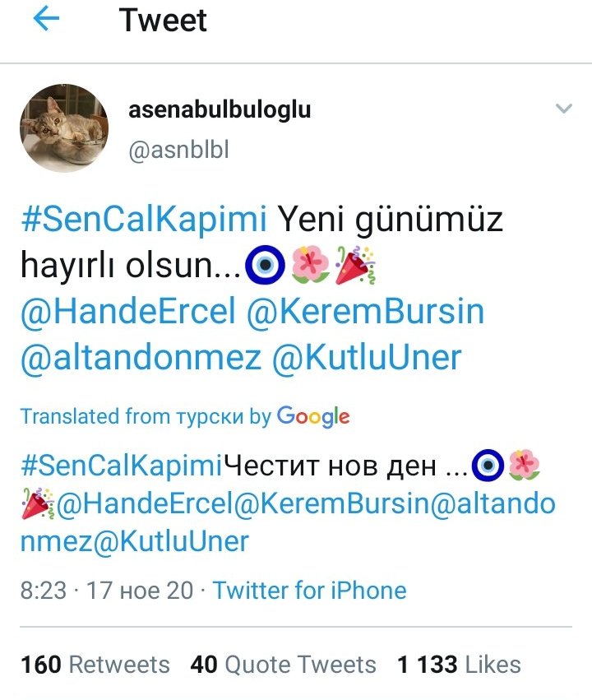View the 160 Retweets list
This screenshot has height=700, width=592.
[x=95, y=665]
